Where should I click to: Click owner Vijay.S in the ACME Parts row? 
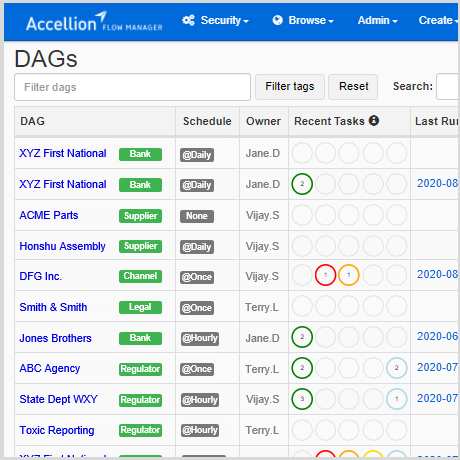(263, 215)
